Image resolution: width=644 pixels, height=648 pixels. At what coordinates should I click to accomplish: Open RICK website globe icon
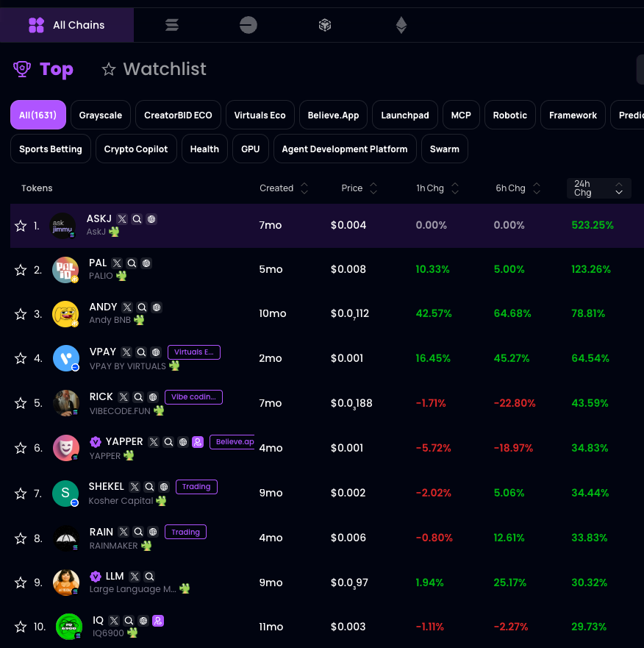click(153, 397)
